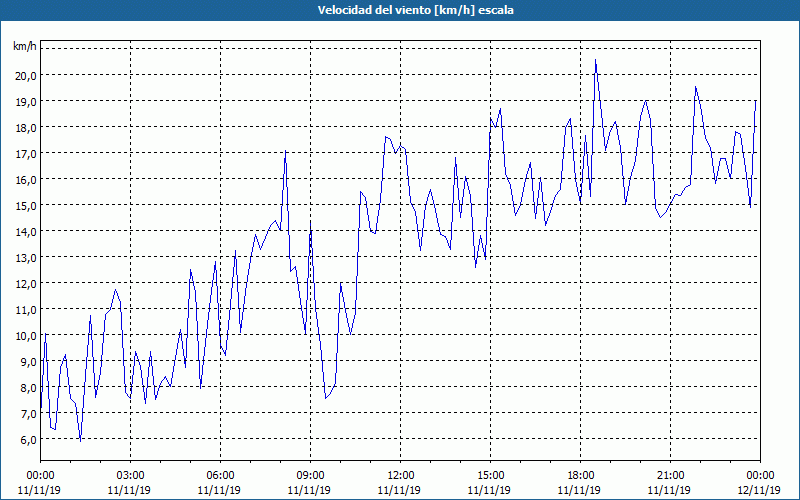This screenshot has height=500, width=800.
Task: Click the 12/11/19 date label
Action: pyautogui.click(x=759, y=490)
